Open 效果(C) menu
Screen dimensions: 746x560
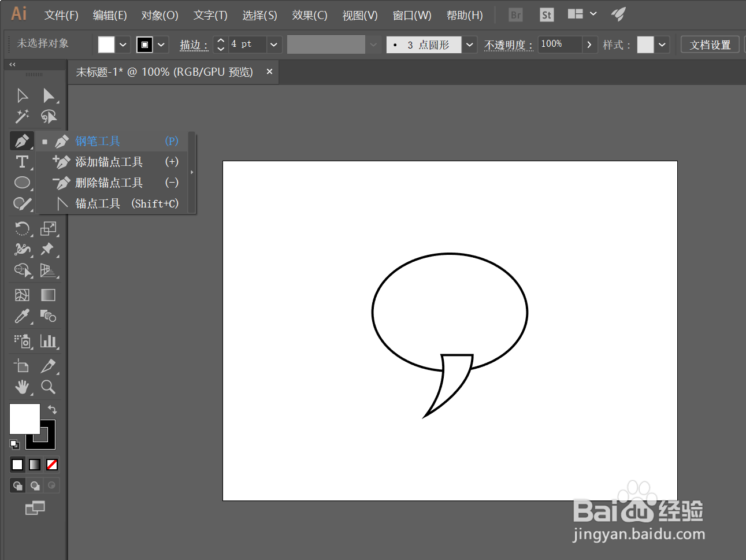tap(310, 15)
